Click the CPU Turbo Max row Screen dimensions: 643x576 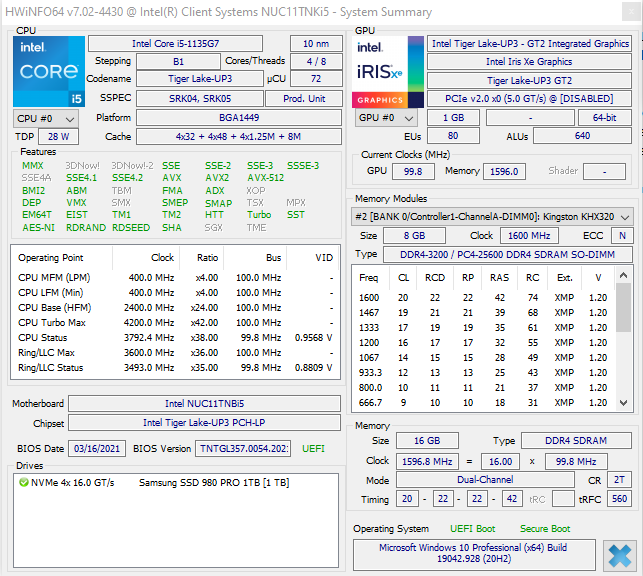coord(176,323)
